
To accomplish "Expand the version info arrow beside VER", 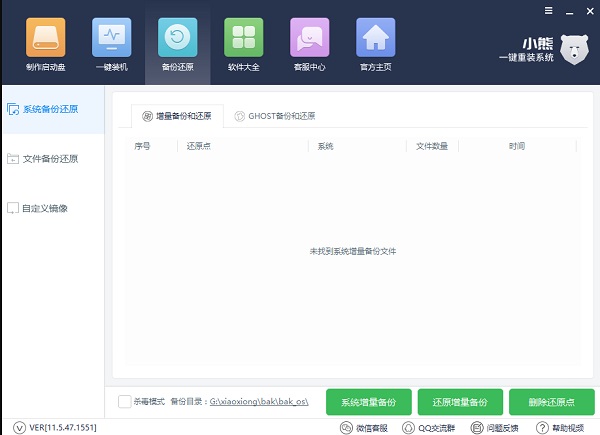I will tap(8, 428).
